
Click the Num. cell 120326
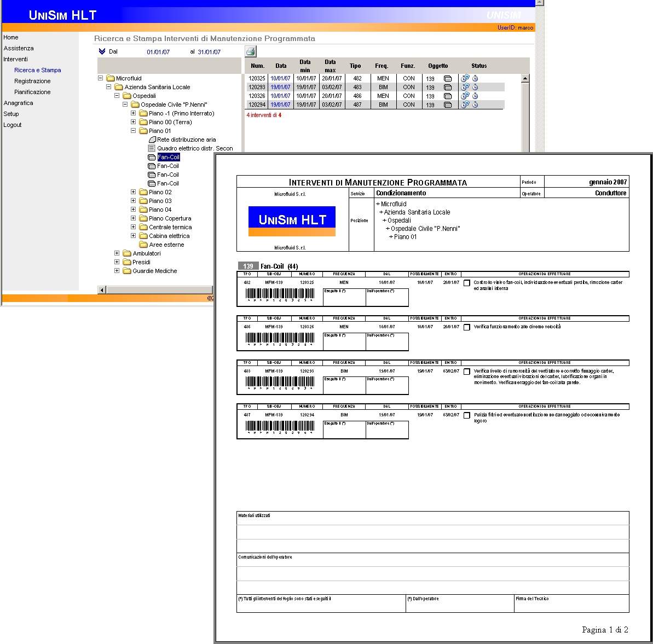click(x=257, y=96)
